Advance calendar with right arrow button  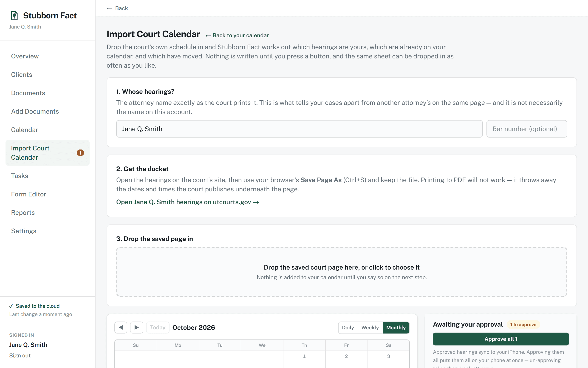coord(137,327)
